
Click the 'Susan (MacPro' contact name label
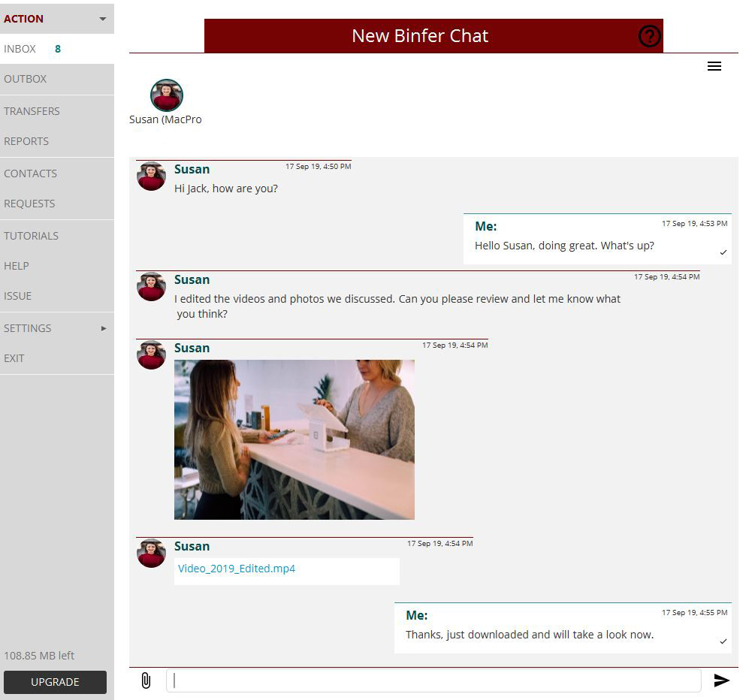tap(165, 119)
